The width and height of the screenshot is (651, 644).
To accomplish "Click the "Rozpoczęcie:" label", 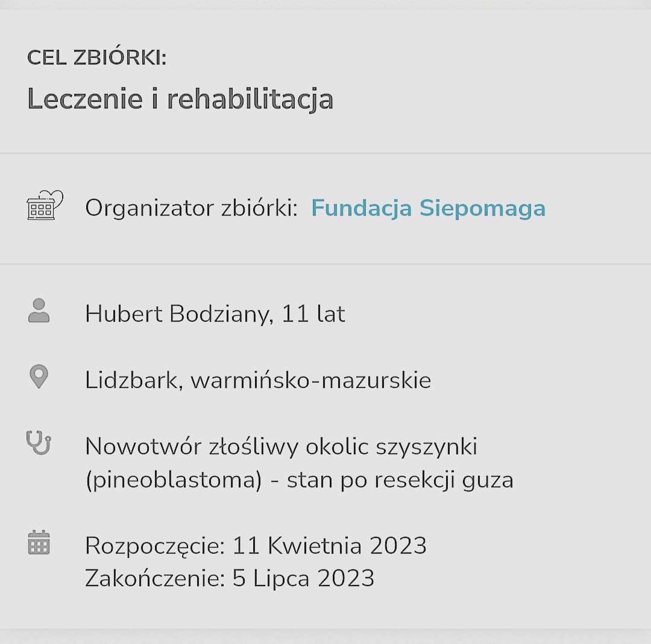I will pyautogui.click(x=155, y=546).
